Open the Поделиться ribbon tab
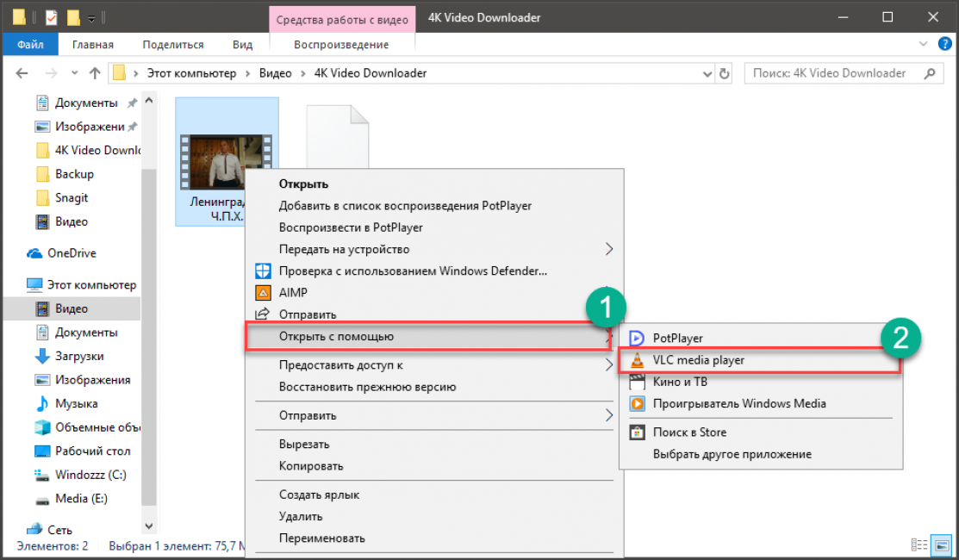 173,45
